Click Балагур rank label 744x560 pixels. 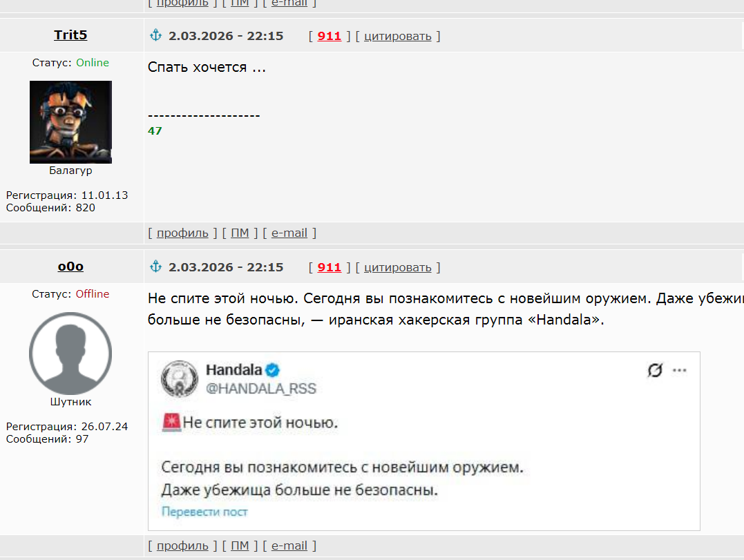pos(70,171)
